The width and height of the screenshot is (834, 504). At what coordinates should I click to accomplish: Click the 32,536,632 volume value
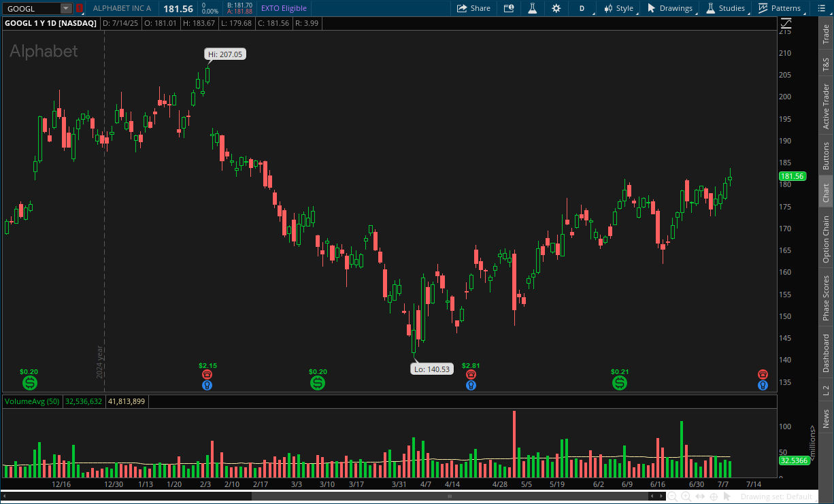pyautogui.click(x=84, y=401)
